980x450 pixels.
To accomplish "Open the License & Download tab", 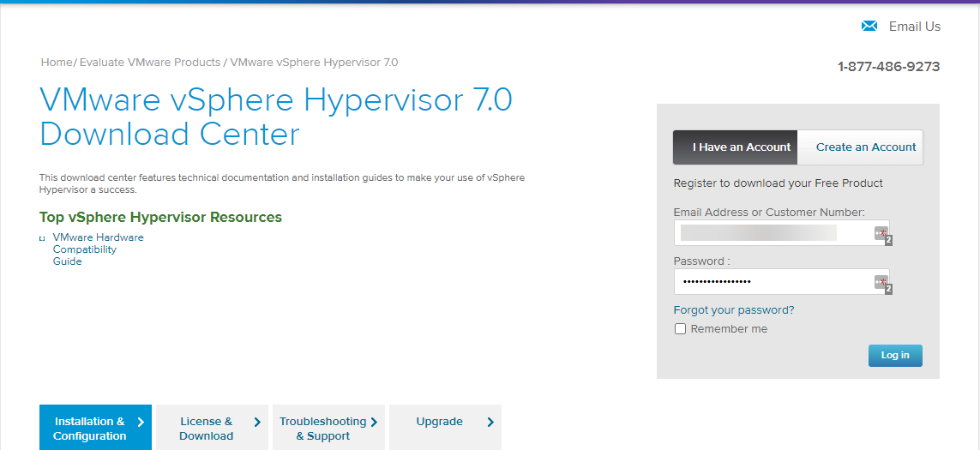I will 212,428.
